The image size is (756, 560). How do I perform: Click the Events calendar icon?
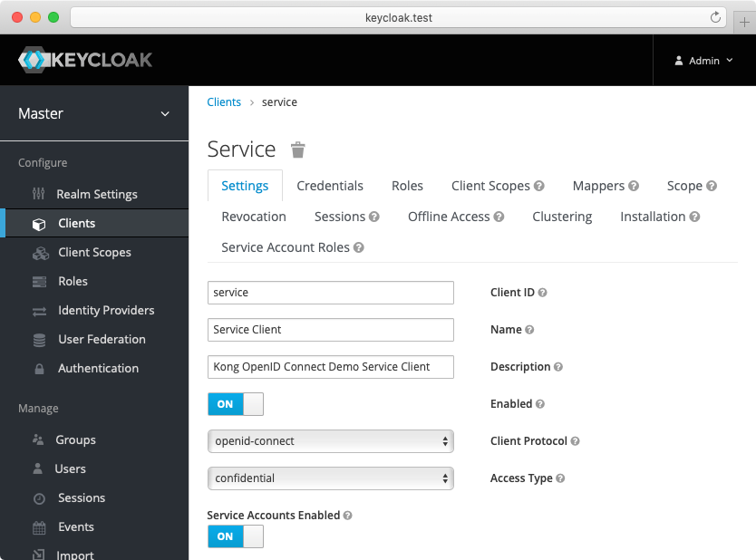[39, 527]
